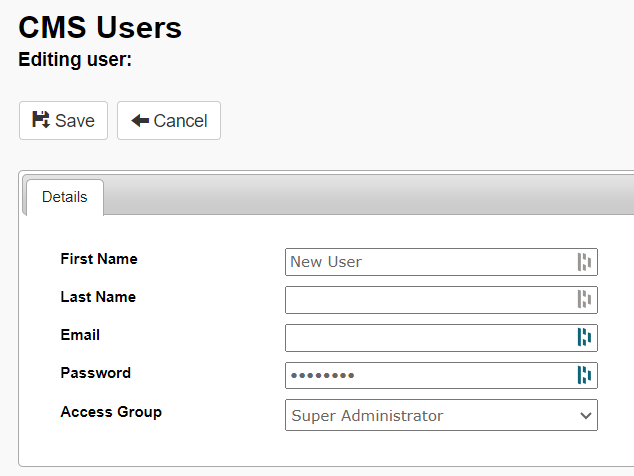Screen dimensions: 634x476
Task: Click the Save button
Action: pyautogui.click(x=63, y=121)
